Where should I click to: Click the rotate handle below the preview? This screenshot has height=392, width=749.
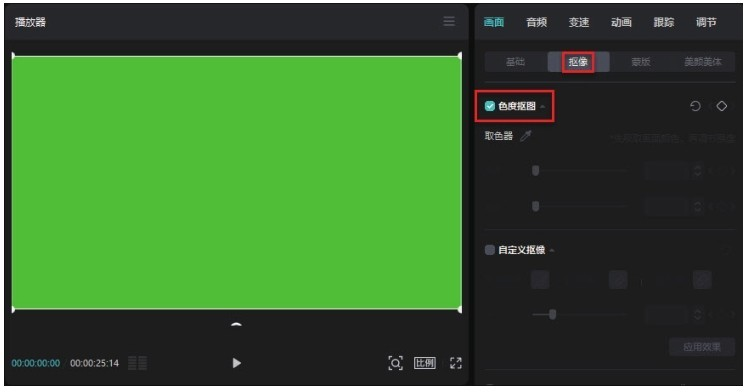pos(236,325)
